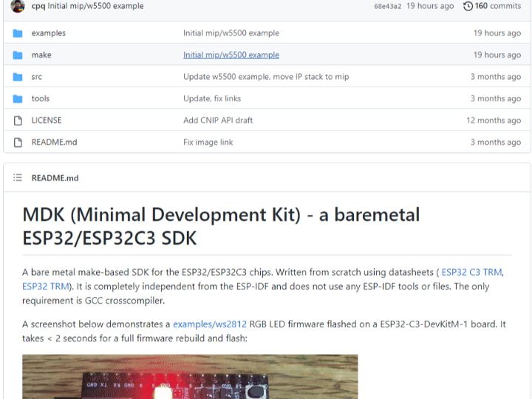
Task: Click the cpq user avatar
Action: tap(18, 6)
